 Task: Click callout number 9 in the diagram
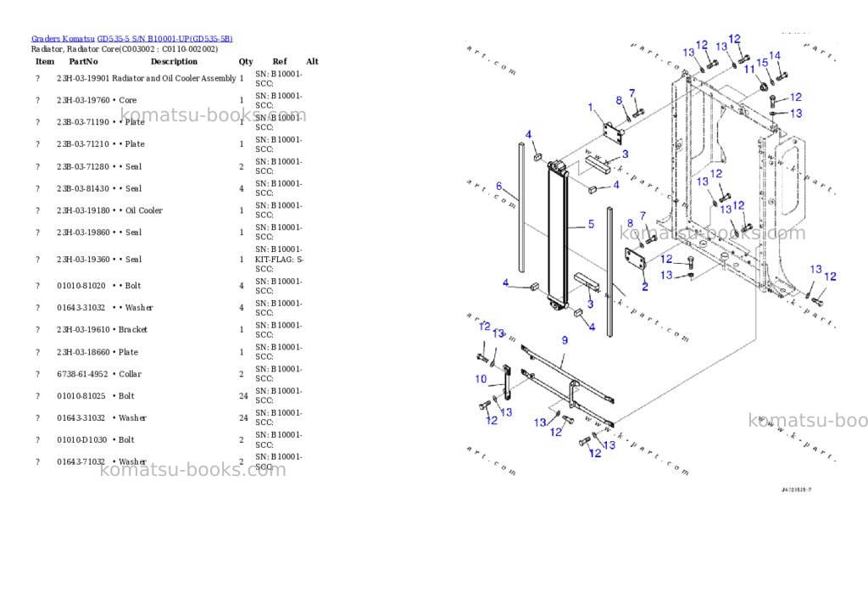pyautogui.click(x=565, y=341)
